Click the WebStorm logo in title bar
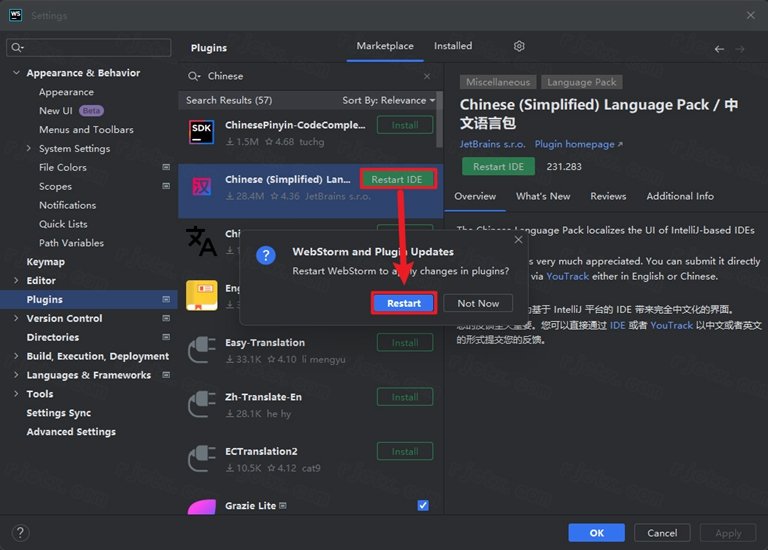The width and height of the screenshot is (768, 550). point(16,15)
